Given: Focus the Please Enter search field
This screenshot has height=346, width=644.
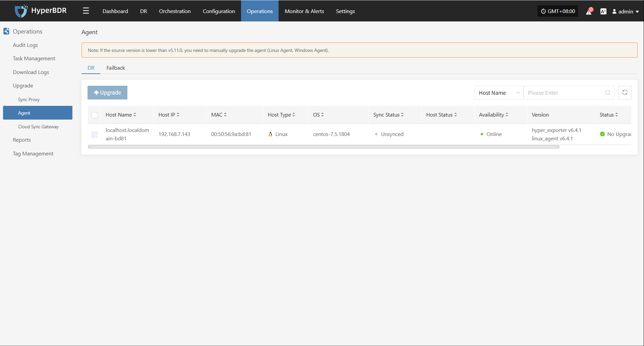Looking at the screenshot, I should coord(569,93).
